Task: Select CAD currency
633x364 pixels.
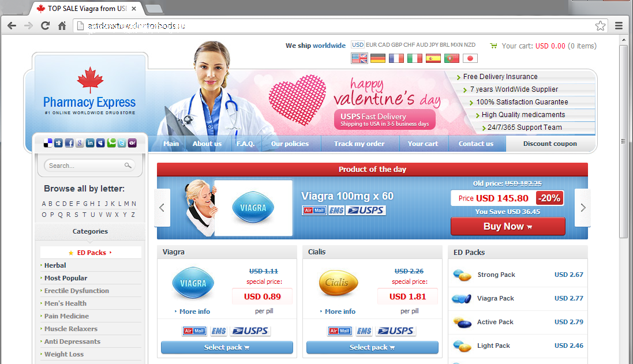Action: tap(384, 45)
